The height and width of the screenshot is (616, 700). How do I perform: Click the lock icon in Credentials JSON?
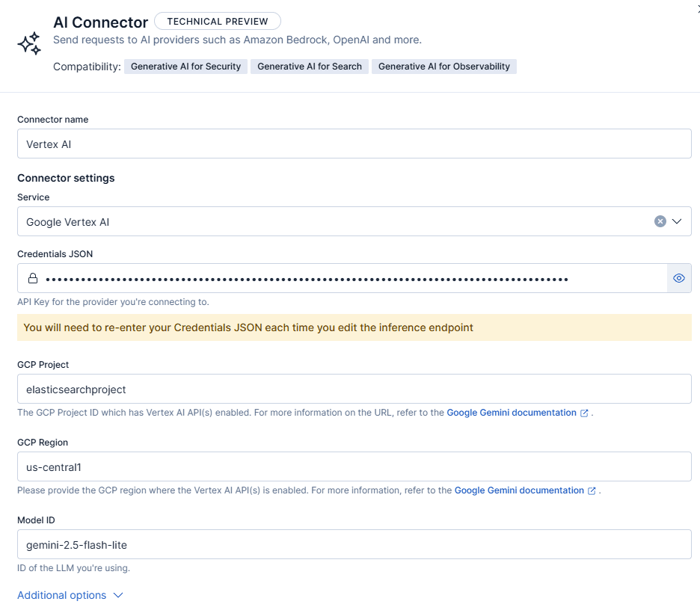[33, 278]
